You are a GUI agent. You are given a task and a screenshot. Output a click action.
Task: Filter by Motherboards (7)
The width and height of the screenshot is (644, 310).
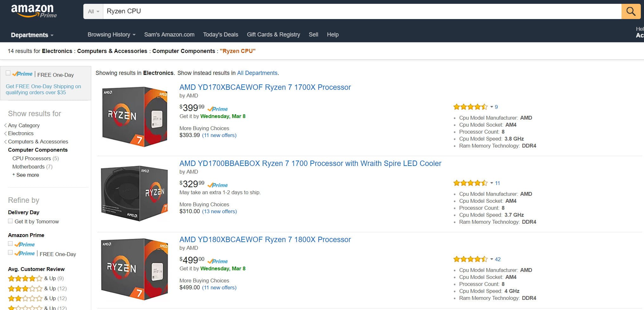32,167
